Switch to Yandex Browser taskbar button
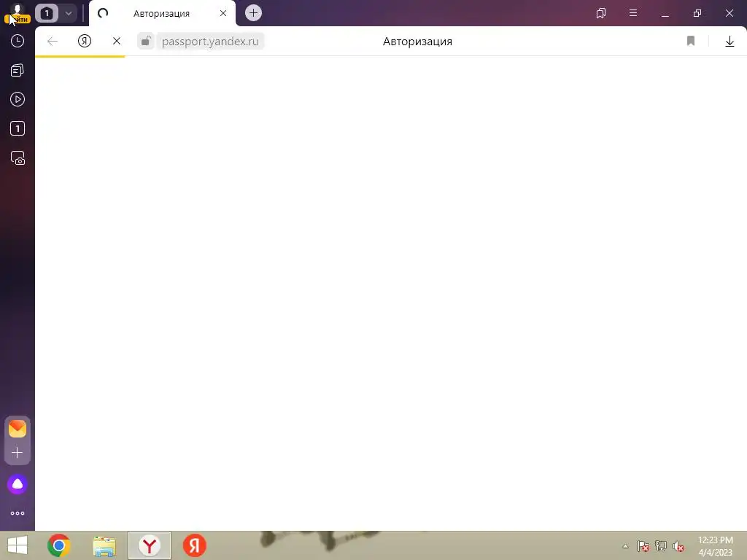This screenshot has width=747, height=560. pyautogui.click(x=150, y=545)
